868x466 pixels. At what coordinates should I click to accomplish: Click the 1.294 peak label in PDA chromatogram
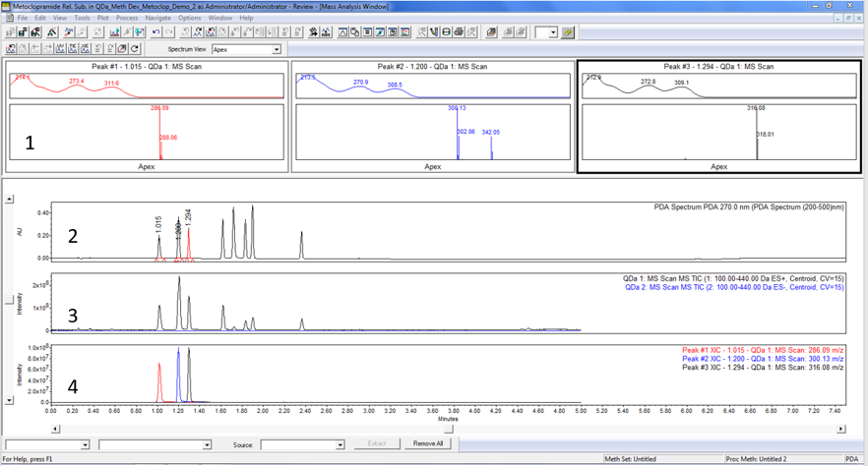pyautogui.click(x=188, y=216)
